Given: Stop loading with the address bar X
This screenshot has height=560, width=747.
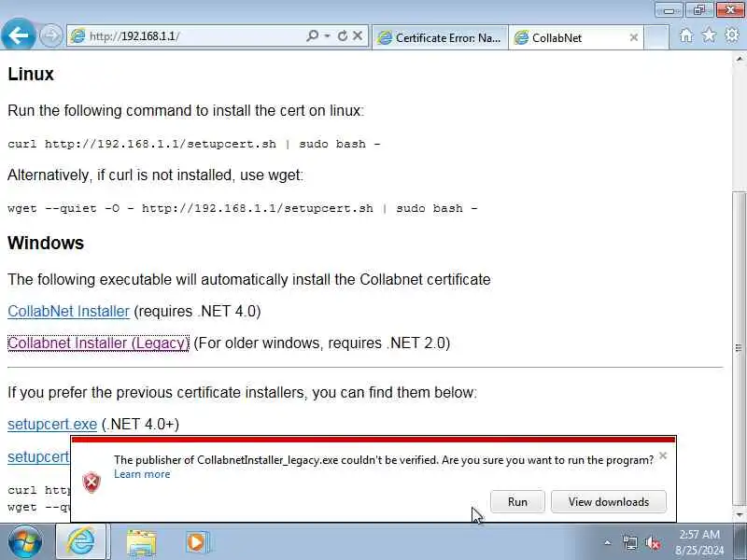Looking at the screenshot, I should [x=358, y=35].
